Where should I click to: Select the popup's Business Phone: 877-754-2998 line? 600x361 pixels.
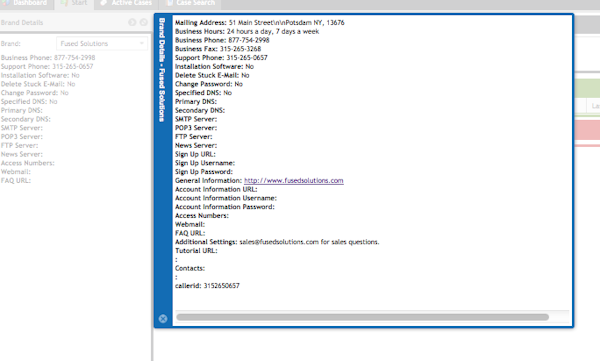point(222,40)
